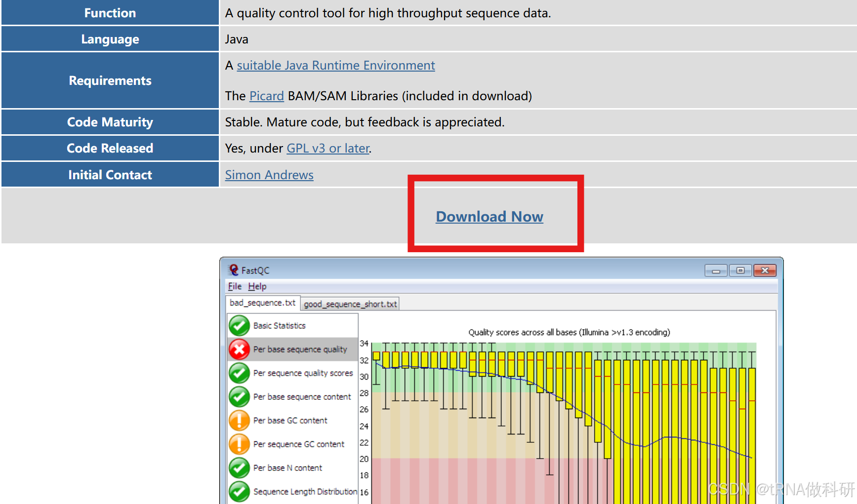Click the FastQC application icon in title bar
The image size is (857, 504).
tap(233, 270)
